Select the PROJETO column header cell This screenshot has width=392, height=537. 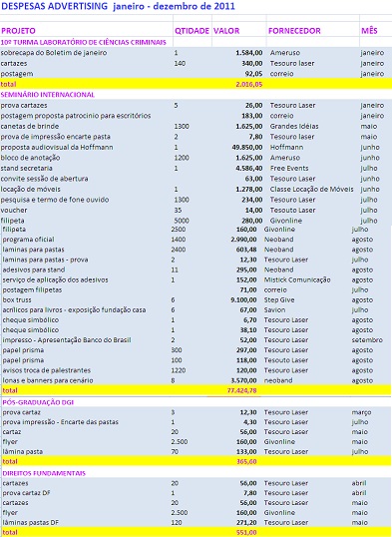[19, 31]
